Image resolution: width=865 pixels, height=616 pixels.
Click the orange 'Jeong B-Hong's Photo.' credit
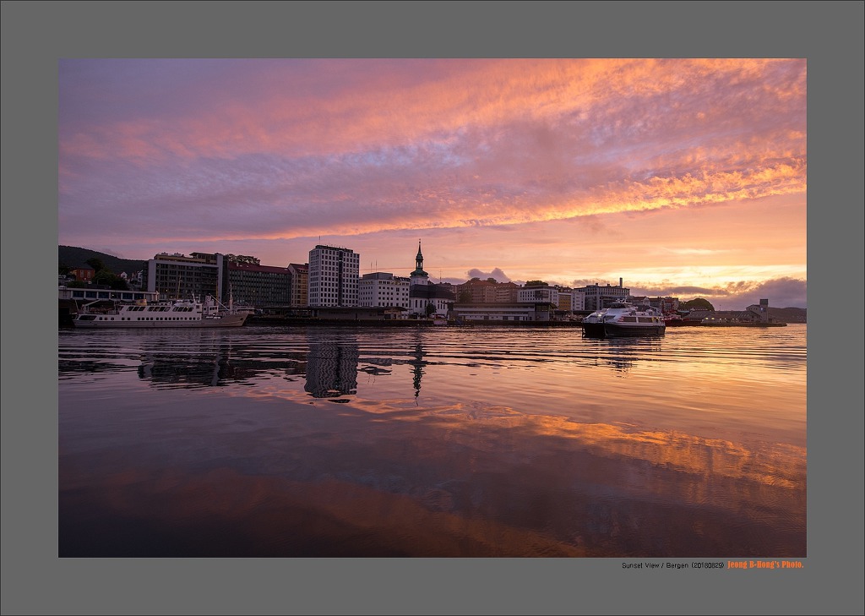coord(765,564)
